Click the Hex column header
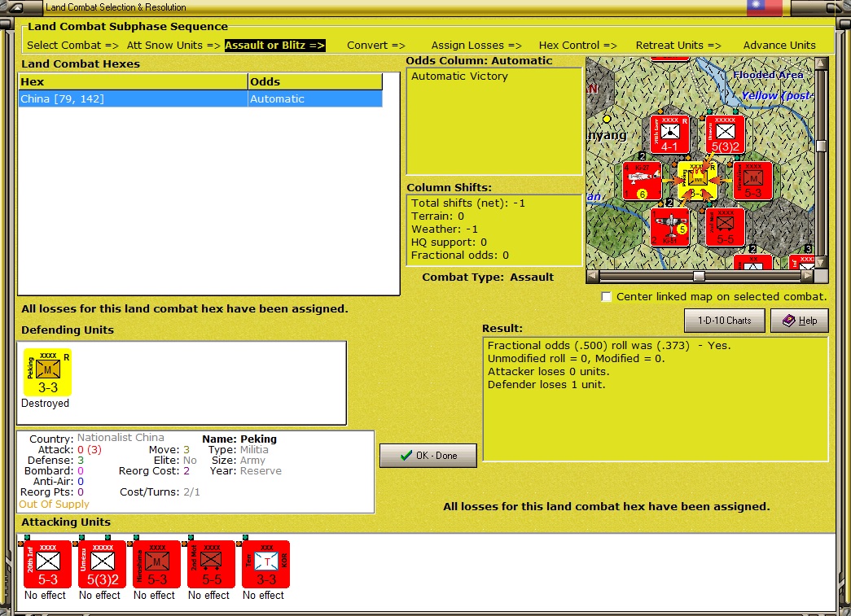The image size is (851, 616). tap(133, 82)
